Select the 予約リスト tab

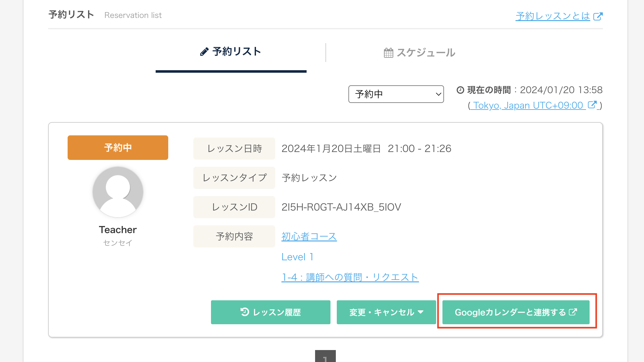(231, 52)
